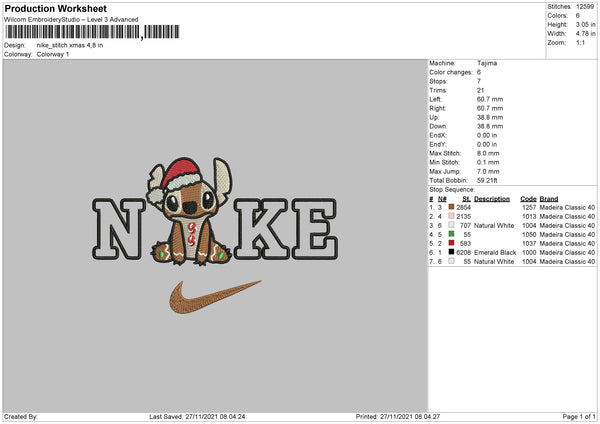Viewport: 600px width, 424px height.
Task: Click the St. column header
Action: [466, 199]
